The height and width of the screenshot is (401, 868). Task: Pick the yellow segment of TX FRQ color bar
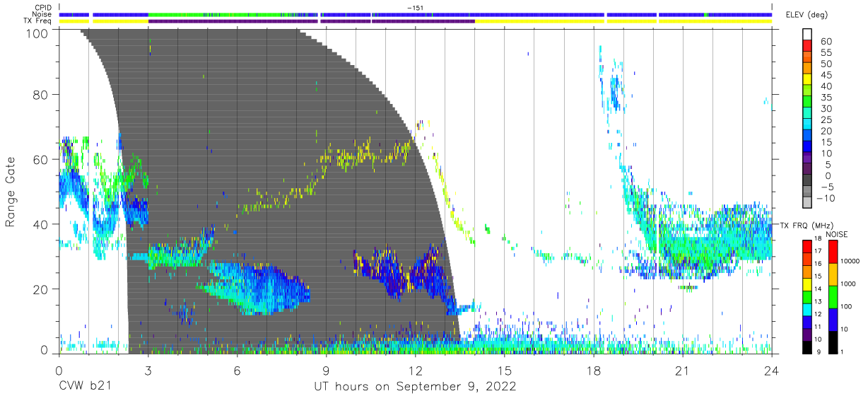(807, 284)
